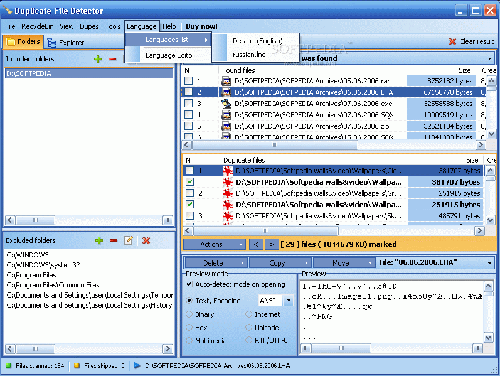Select the Multimedia preview mode
Image resolution: width=500 pixels, height=376 pixels.
[x=189, y=340]
